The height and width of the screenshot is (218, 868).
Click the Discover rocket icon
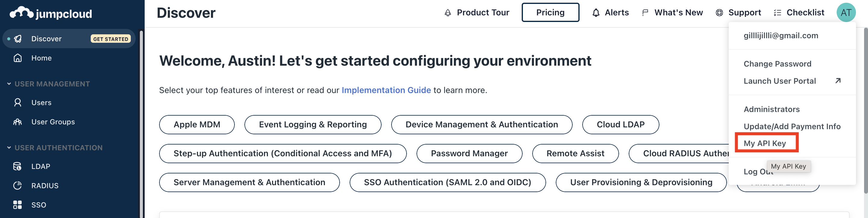18,39
